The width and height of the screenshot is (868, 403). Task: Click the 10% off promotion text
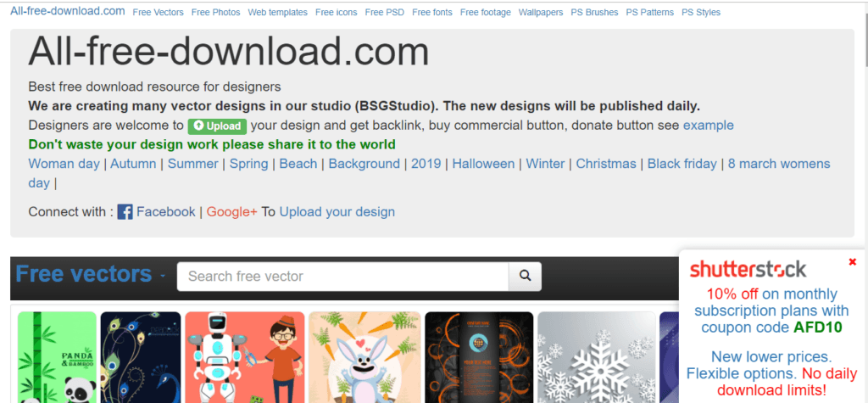[x=732, y=294]
